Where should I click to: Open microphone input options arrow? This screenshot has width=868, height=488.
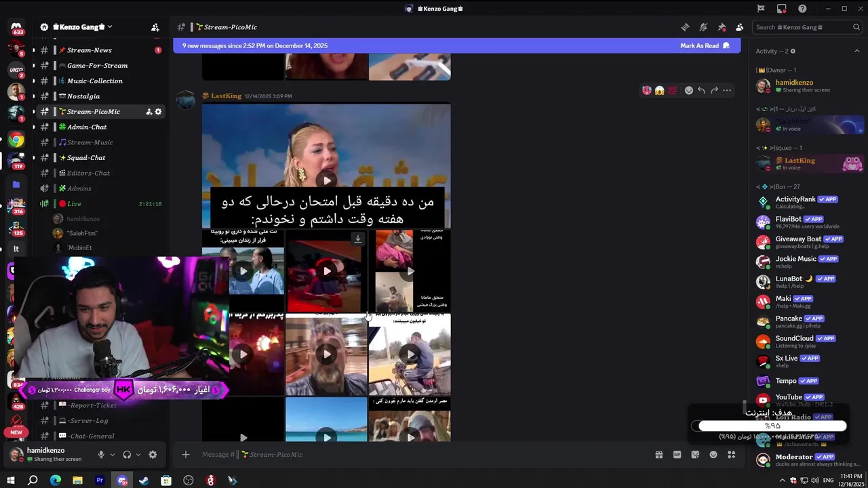(113, 455)
